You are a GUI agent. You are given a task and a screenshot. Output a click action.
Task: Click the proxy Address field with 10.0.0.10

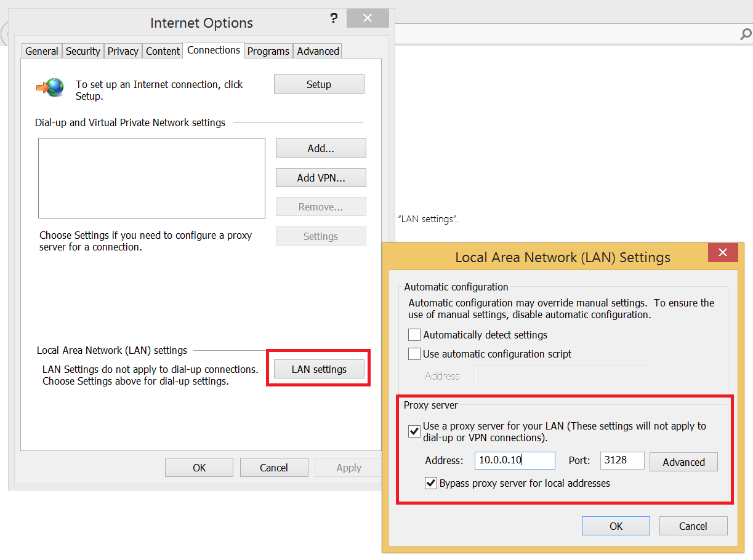click(515, 460)
